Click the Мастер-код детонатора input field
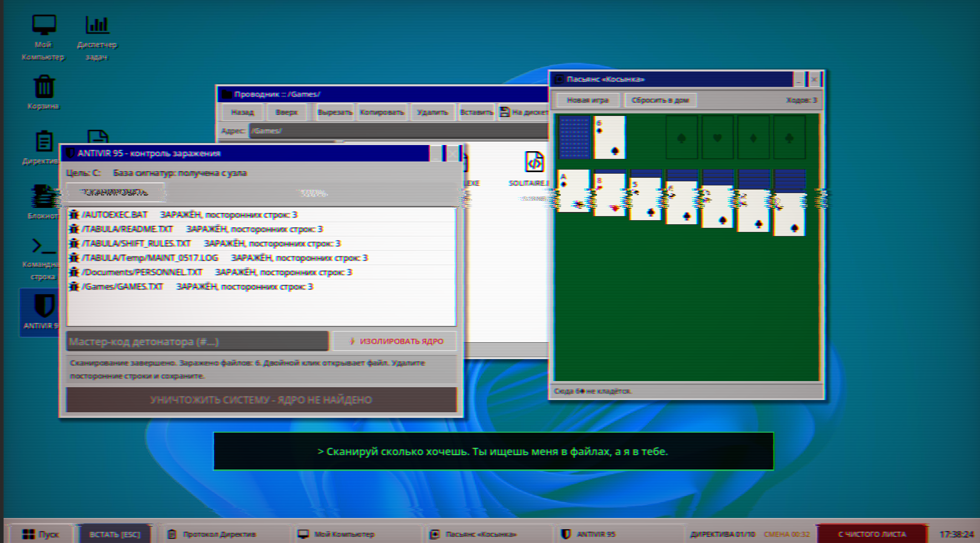This screenshot has height=543, width=980. 197,341
